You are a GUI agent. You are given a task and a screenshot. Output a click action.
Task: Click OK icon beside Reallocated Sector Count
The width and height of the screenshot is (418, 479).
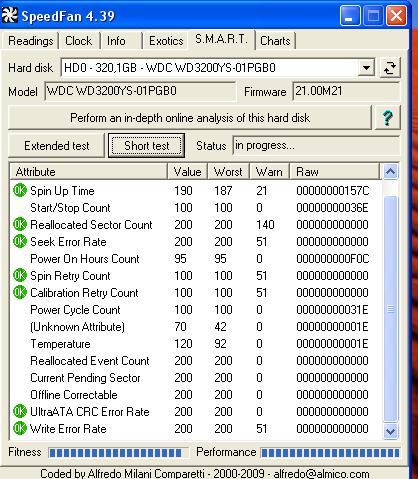pyautogui.click(x=20, y=225)
